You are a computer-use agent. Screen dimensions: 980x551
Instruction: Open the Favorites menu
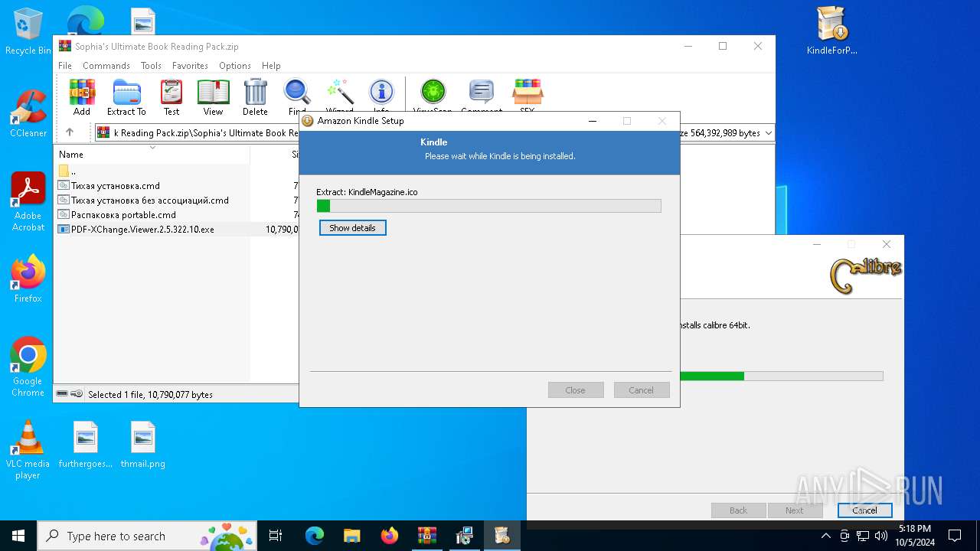[x=190, y=66]
